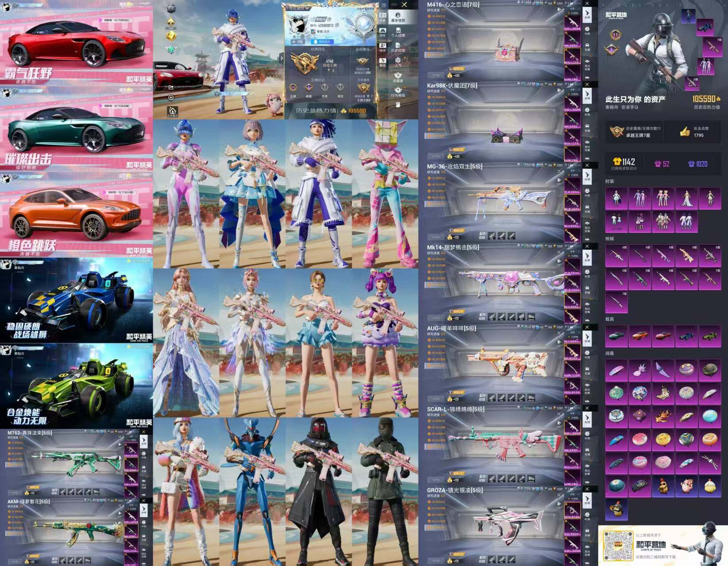728x566 pixels.
Task: Click the 行为等级 behavior level icon
Action: 397,92
